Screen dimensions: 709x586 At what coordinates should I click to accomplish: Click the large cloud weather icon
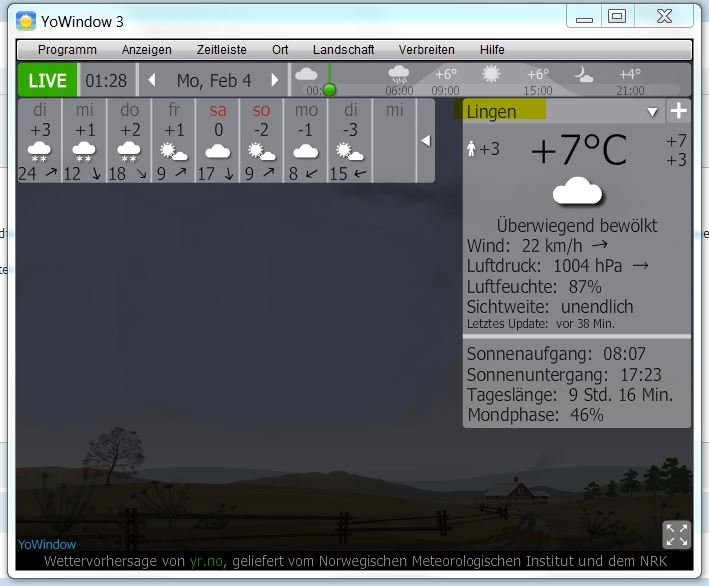coord(577,191)
